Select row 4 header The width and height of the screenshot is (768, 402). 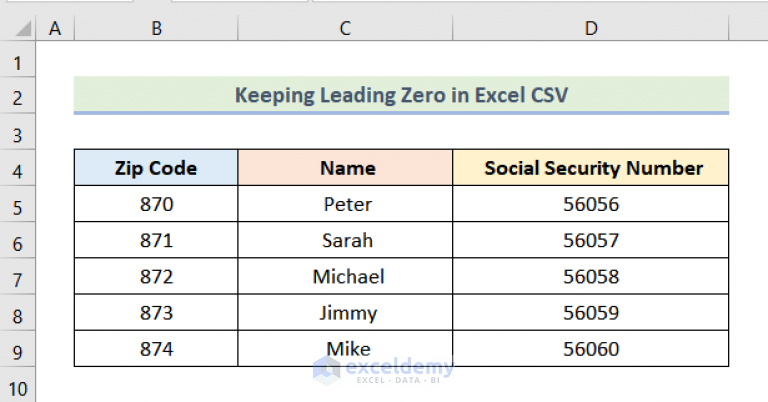pos(18,168)
